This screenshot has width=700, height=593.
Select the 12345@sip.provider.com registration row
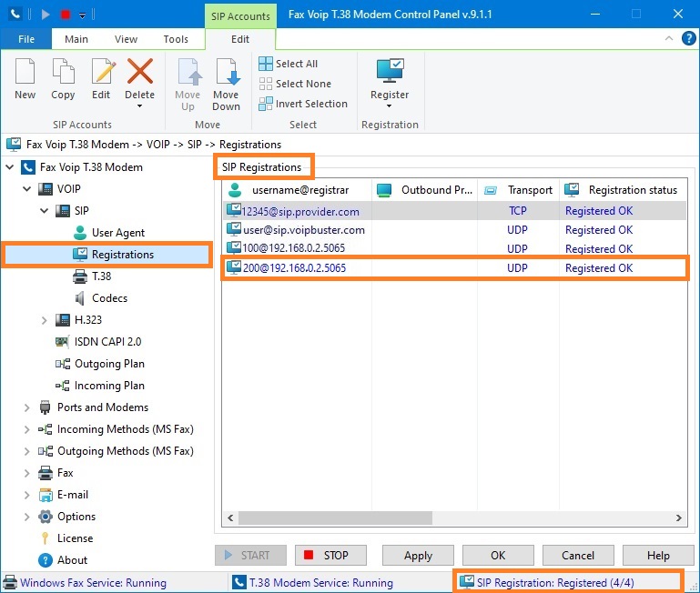(x=454, y=211)
